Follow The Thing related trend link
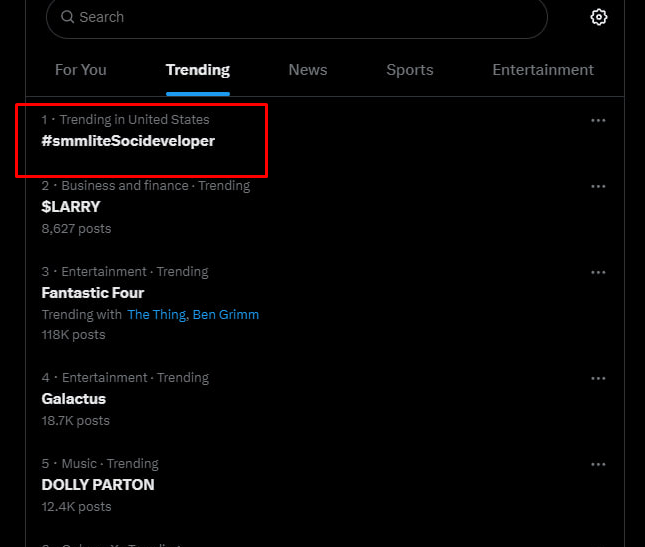The height and width of the screenshot is (547, 645). 156,315
